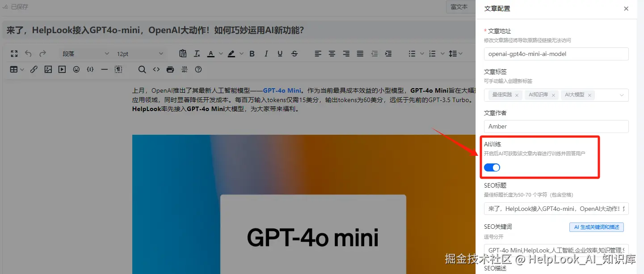
Task: Open find and replace search icon
Action: pyautogui.click(x=142, y=69)
